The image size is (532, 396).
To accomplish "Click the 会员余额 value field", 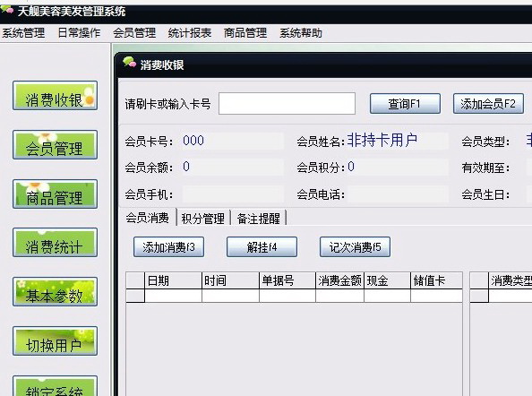I will tap(233, 167).
